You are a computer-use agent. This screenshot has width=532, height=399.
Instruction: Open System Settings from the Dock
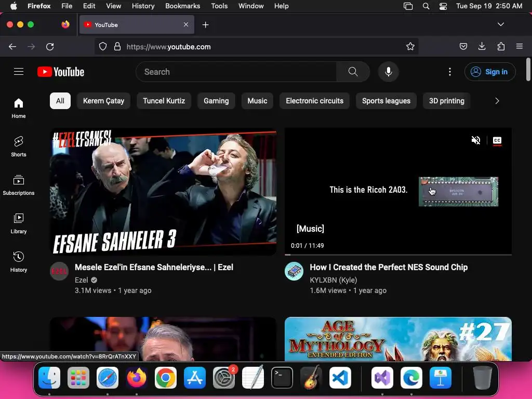click(224, 378)
